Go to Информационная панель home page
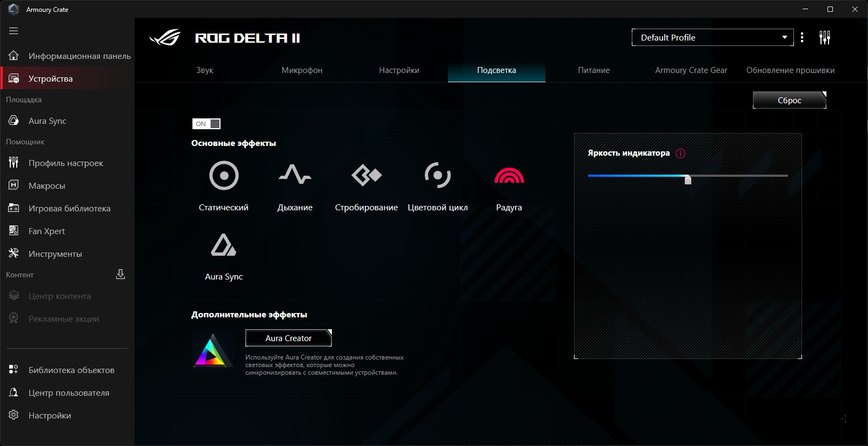The height and width of the screenshot is (446, 868). [x=68, y=56]
